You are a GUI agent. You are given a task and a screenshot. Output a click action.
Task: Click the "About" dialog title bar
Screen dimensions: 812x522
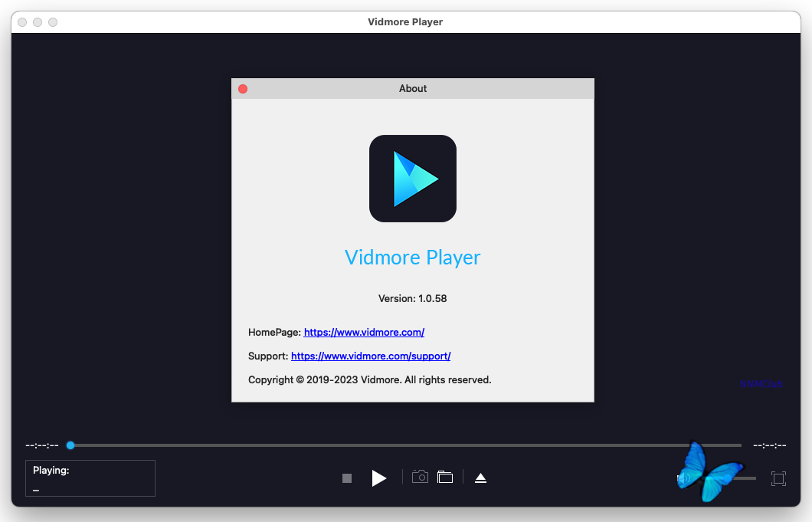click(413, 89)
